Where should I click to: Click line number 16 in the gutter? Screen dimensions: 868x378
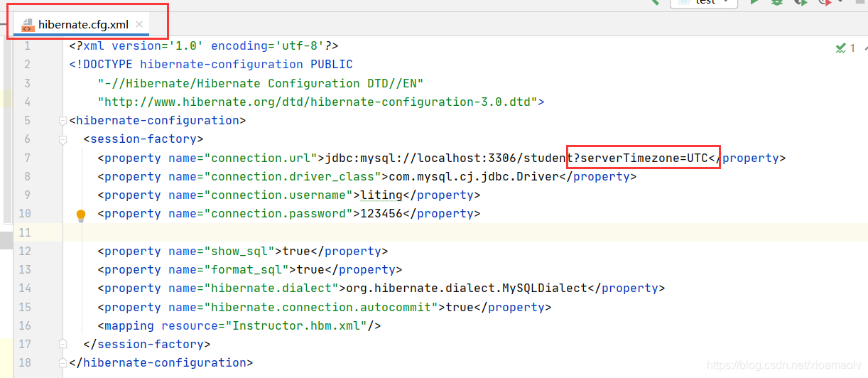[25, 325]
